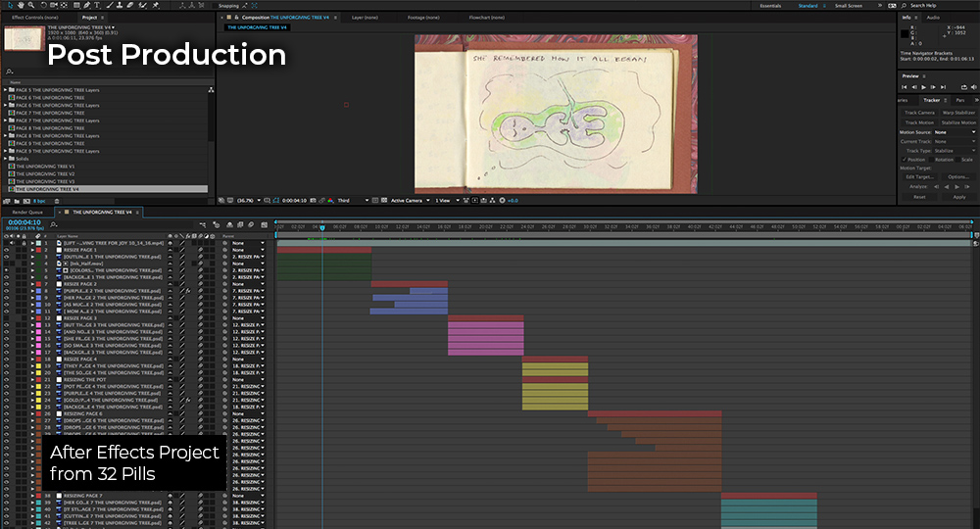Hide layer 13 BUT TH... eye icon

pos(6,325)
